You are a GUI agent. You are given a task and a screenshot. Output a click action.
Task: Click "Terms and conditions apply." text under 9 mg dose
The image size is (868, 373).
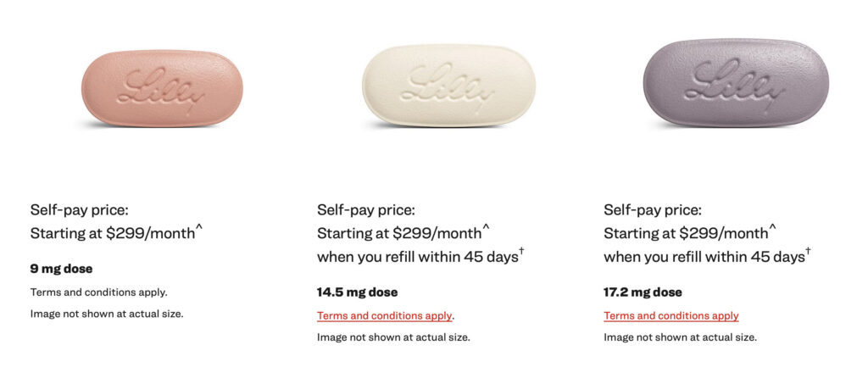point(98,292)
